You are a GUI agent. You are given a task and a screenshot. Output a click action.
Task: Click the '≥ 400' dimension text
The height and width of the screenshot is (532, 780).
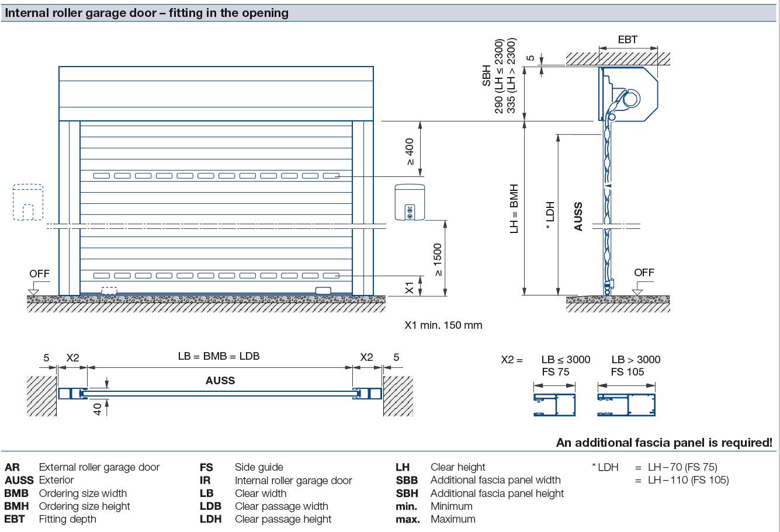click(409, 151)
